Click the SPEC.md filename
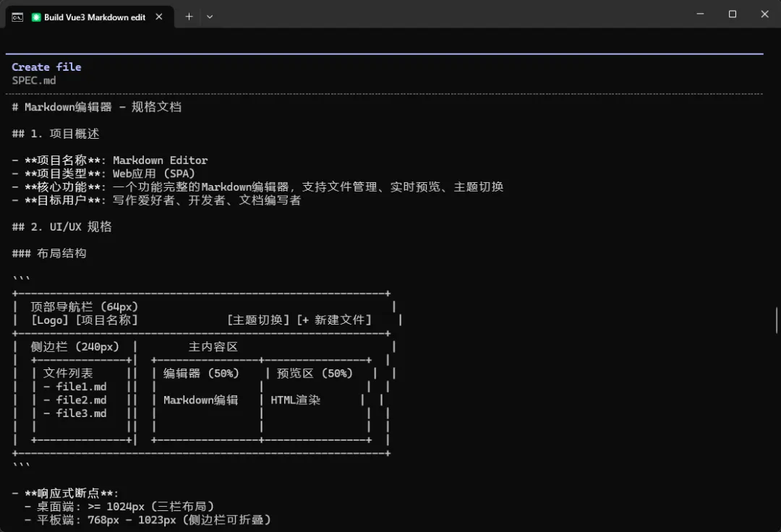 34,80
